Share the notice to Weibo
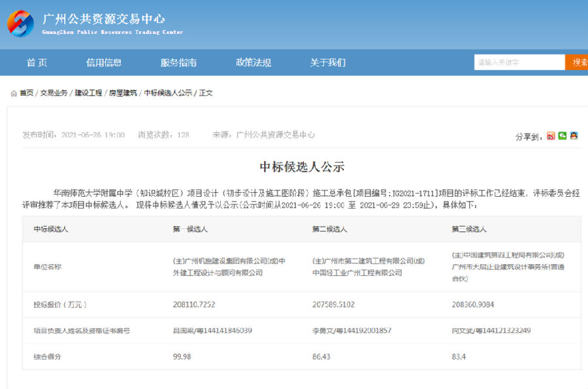Screen dimensions: 588x389 coord(551,136)
